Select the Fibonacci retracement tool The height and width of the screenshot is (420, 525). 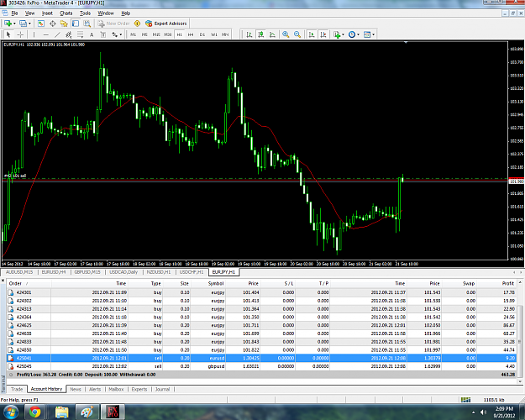point(80,34)
